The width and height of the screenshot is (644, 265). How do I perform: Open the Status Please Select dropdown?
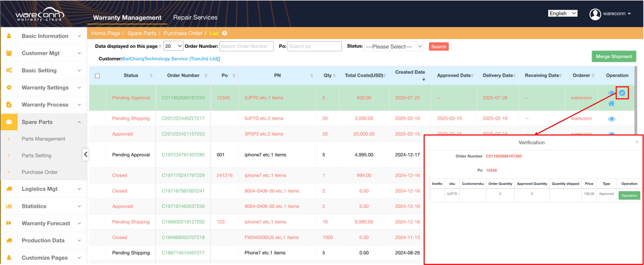(x=394, y=47)
